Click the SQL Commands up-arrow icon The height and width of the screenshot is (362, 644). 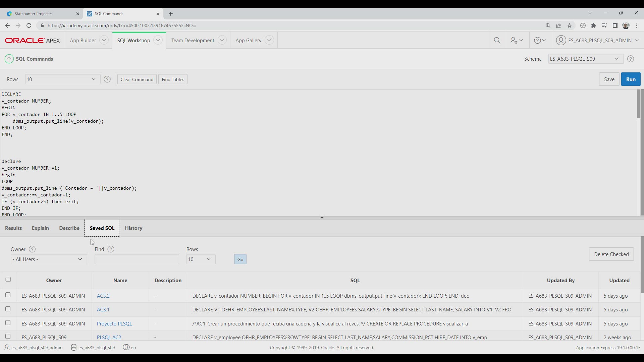click(9, 59)
